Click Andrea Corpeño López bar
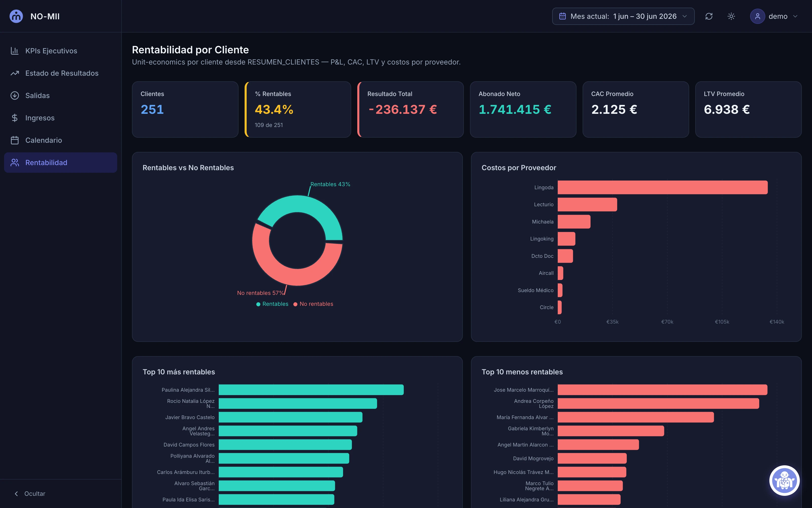Image resolution: width=812 pixels, height=508 pixels. 658,404
